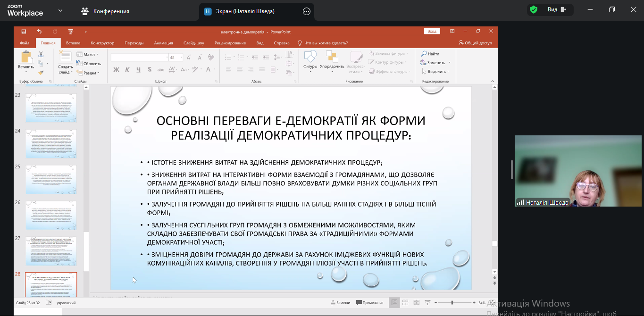The image size is (644, 316).
Task: Click the Cut scissors icon
Action: (41, 54)
